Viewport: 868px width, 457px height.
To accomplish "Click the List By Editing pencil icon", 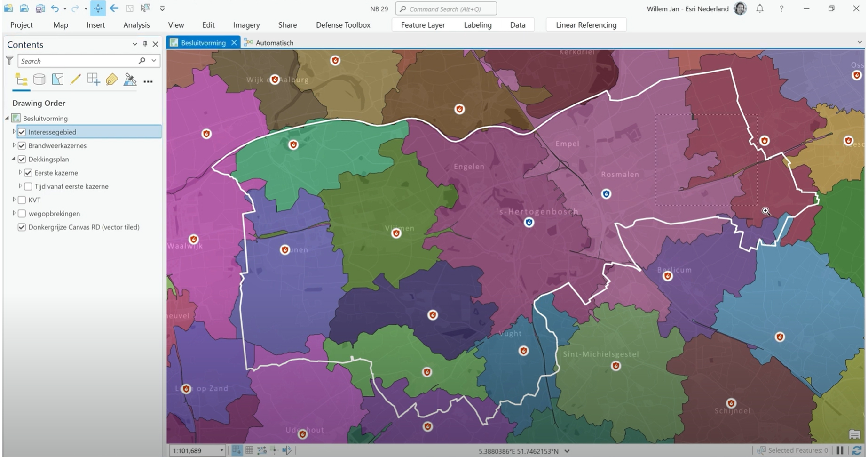I will [x=75, y=80].
